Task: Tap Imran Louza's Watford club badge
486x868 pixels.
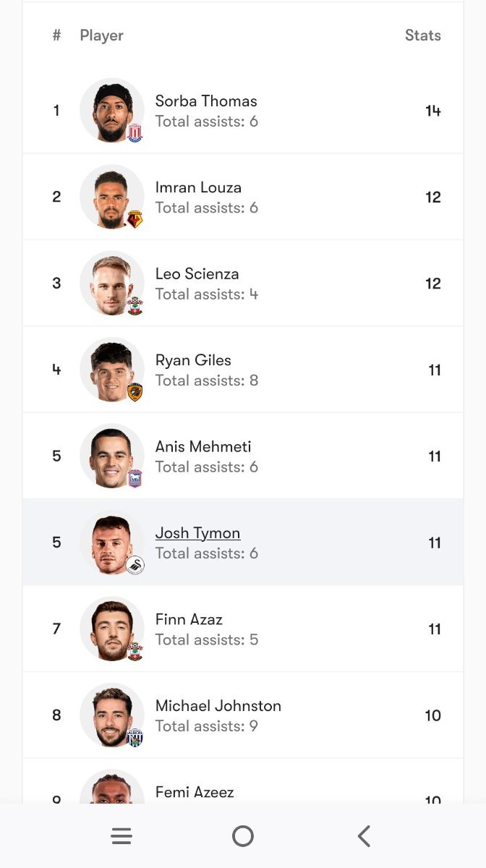Action: (x=135, y=219)
